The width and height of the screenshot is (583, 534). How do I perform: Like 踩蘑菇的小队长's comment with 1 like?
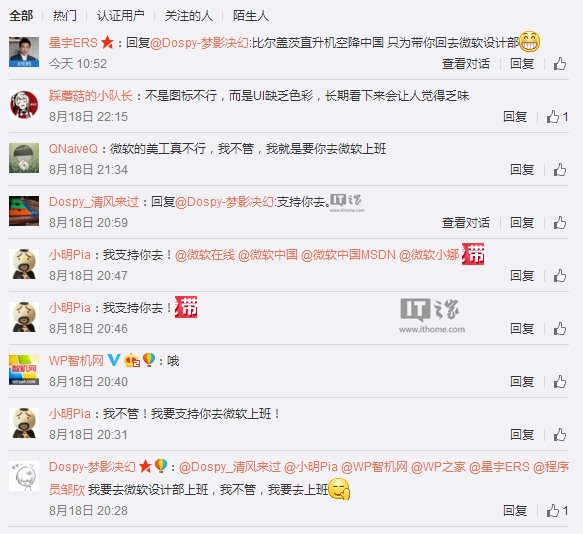pos(553,117)
